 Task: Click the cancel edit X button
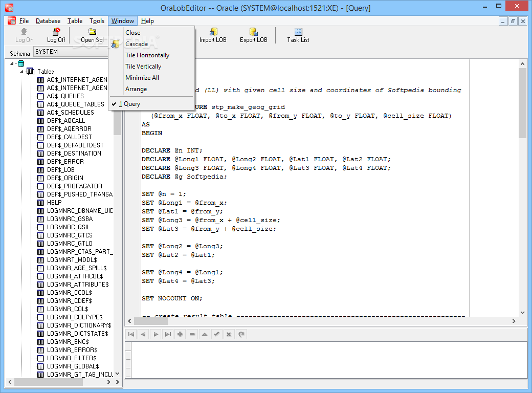229,334
